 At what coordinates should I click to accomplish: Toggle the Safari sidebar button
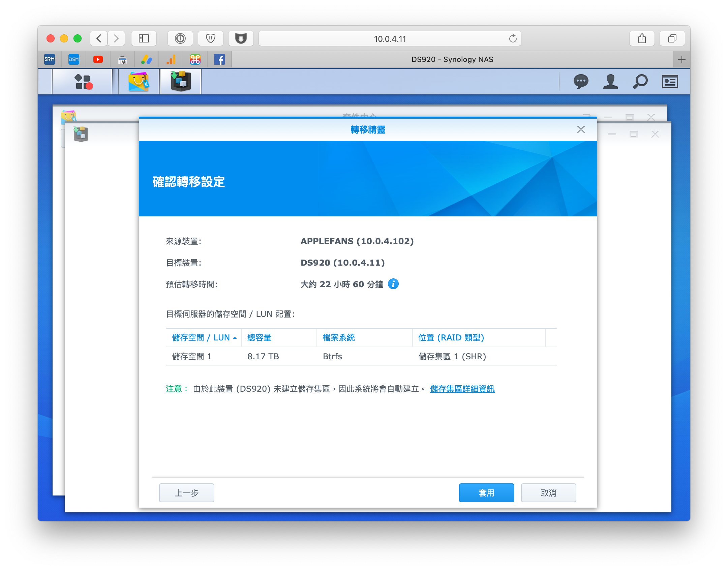144,38
